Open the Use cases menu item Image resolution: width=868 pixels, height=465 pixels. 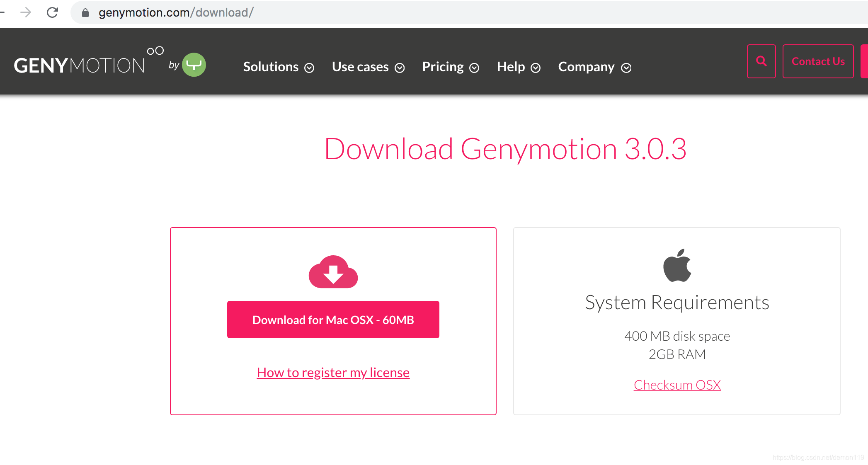pyautogui.click(x=360, y=67)
